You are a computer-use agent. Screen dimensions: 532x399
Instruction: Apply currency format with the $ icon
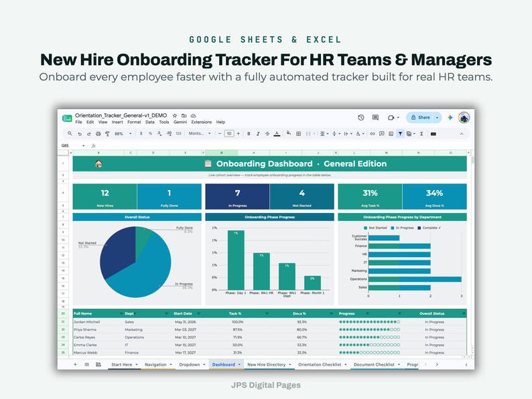[x=141, y=134]
